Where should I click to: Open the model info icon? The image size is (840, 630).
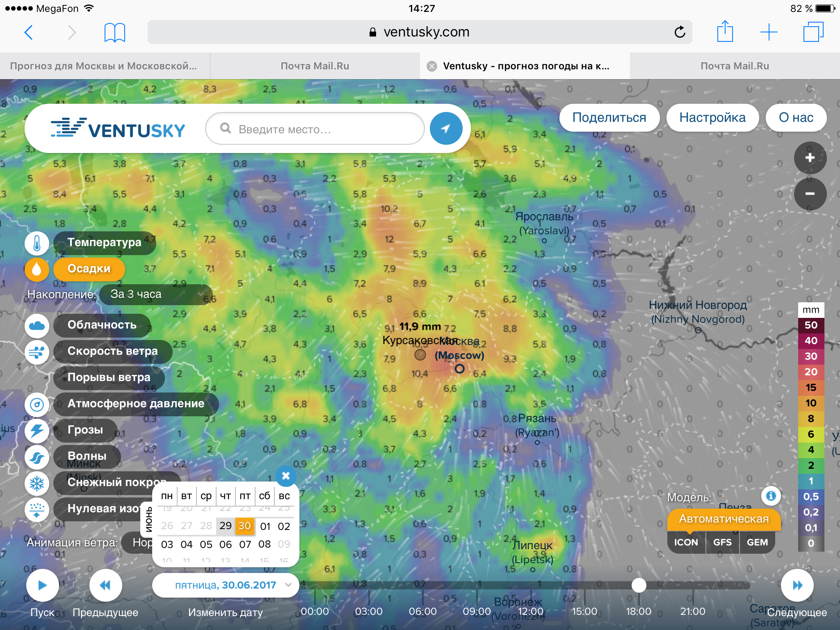pyautogui.click(x=771, y=496)
